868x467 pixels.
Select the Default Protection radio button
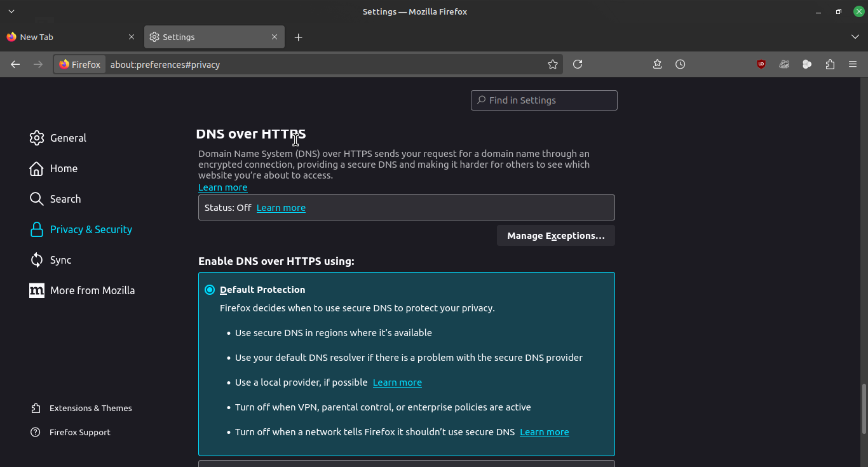pos(210,290)
